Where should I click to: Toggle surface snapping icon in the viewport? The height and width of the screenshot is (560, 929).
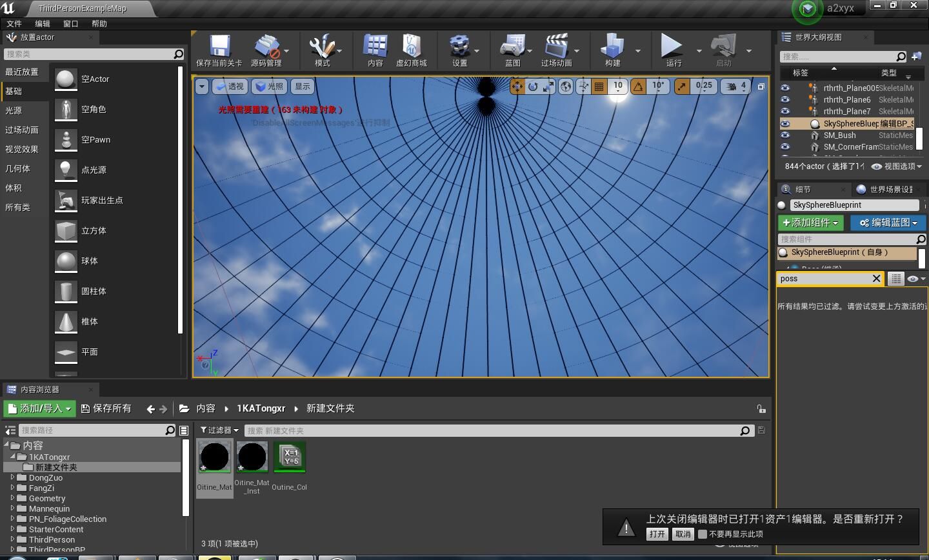coord(583,86)
